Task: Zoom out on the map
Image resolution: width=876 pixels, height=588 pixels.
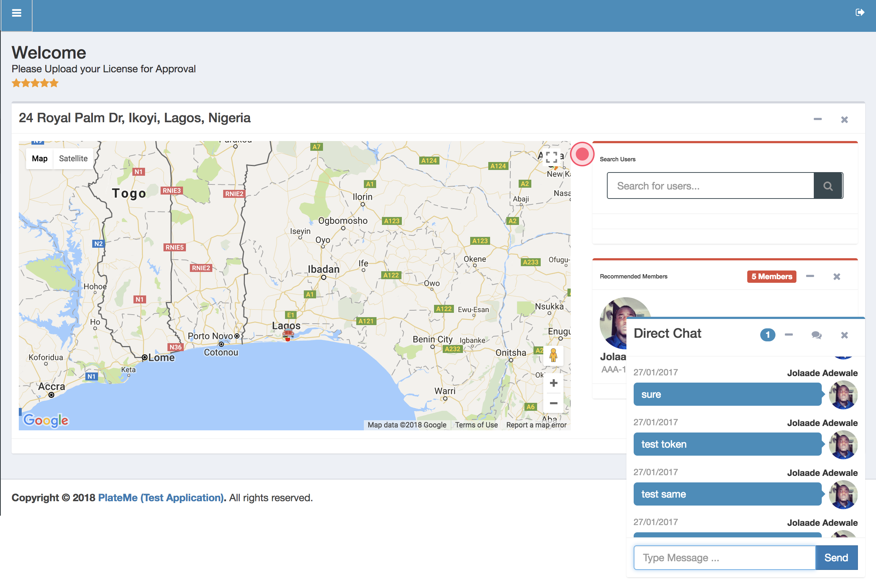Action: coord(553,403)
